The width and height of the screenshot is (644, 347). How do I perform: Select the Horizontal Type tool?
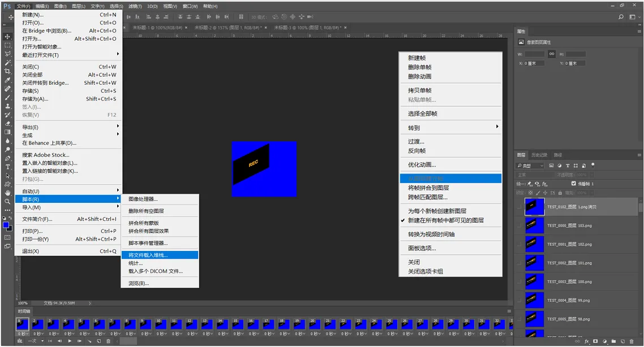pos(7,167)
